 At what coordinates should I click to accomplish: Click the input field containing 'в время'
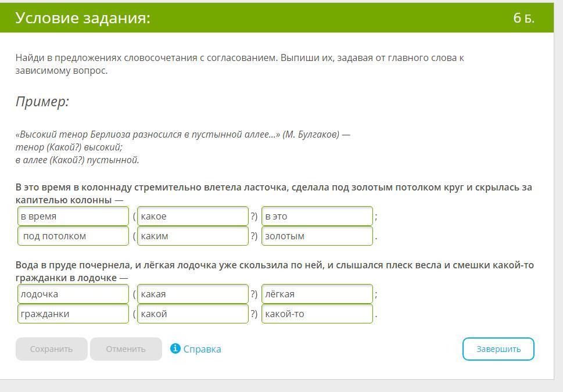point(73,216)
